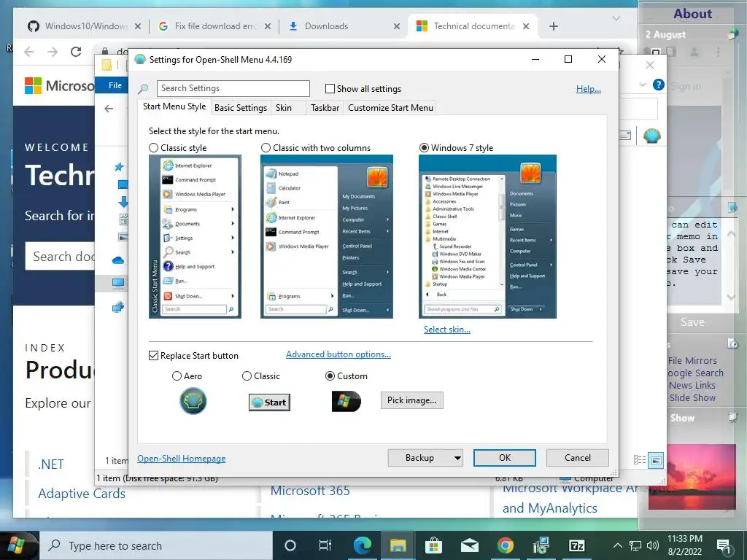The image size is (747, 560).
Task: Open Task View on taskbar
Action: (325, 545)
